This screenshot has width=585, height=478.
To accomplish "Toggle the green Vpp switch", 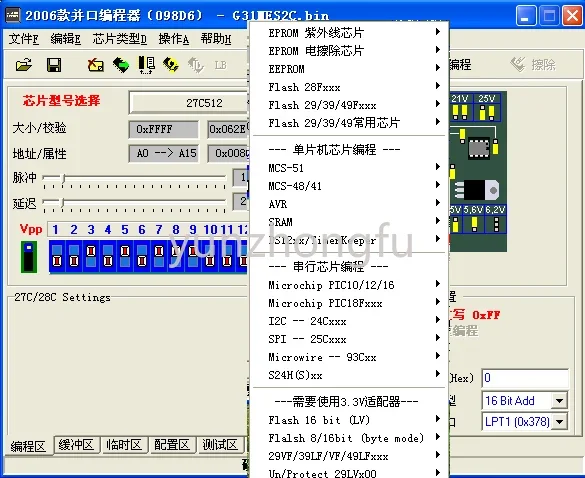I will tap(29, 257).
